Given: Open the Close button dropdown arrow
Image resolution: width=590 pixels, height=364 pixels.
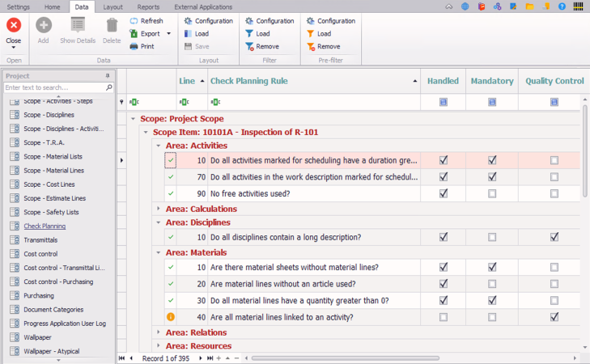Looking at the screenshot, I should (14, 48).
